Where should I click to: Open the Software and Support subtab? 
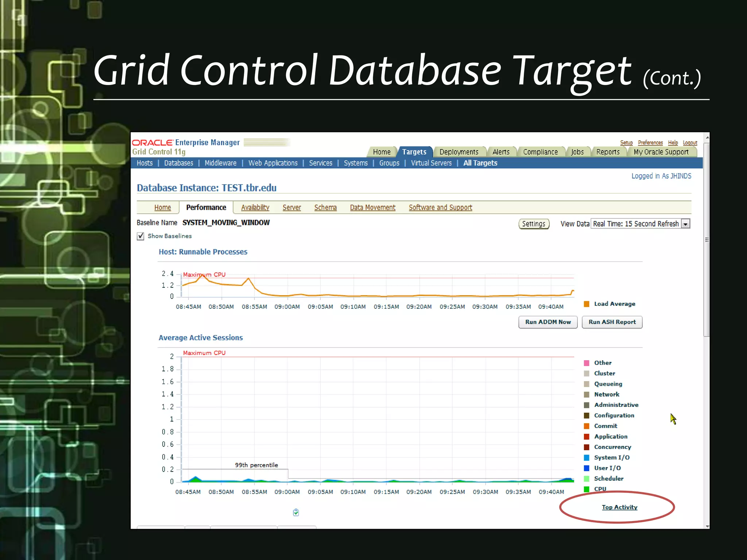(440, 207)
